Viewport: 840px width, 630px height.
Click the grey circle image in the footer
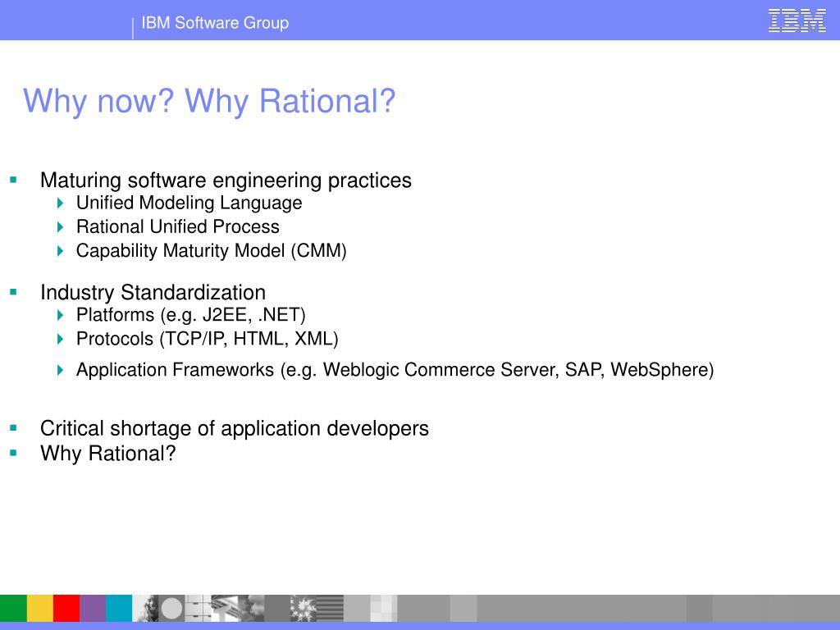pos(172,608)
